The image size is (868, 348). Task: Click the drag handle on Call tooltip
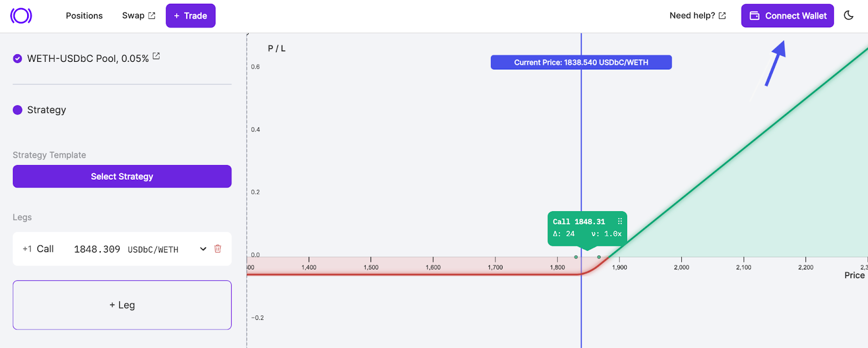(x=620, y=222)
